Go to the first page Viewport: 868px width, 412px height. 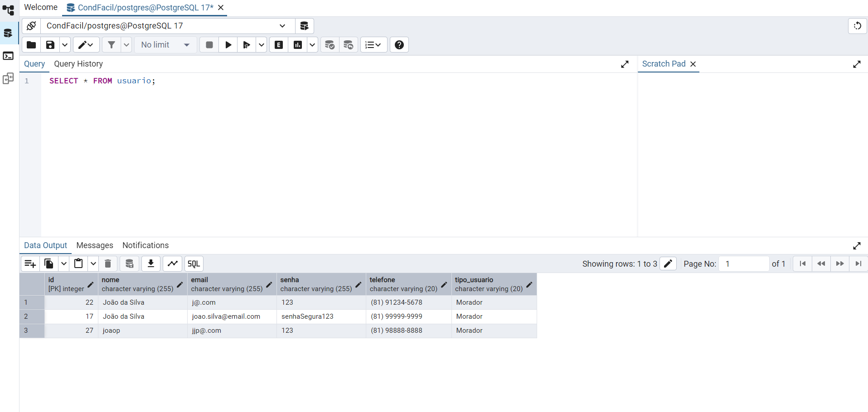803,263
